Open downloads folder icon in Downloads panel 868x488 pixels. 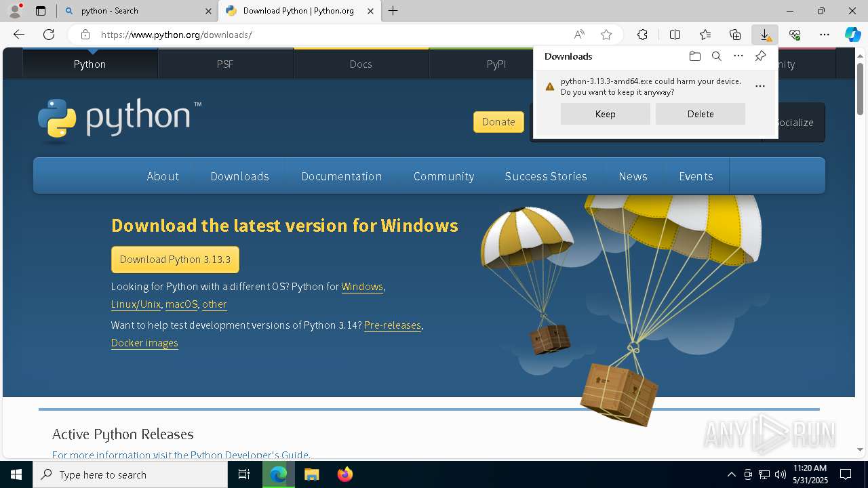694,56
